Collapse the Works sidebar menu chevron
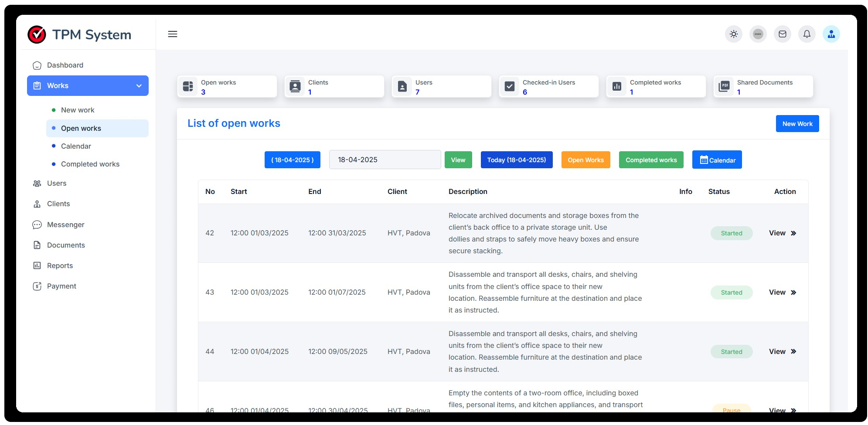Viewport: 868px width, 425px height. point(139,86)
